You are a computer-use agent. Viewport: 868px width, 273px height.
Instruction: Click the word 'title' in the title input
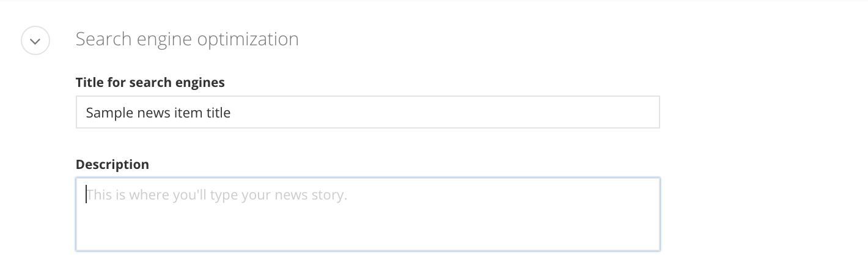coord(218,113)
